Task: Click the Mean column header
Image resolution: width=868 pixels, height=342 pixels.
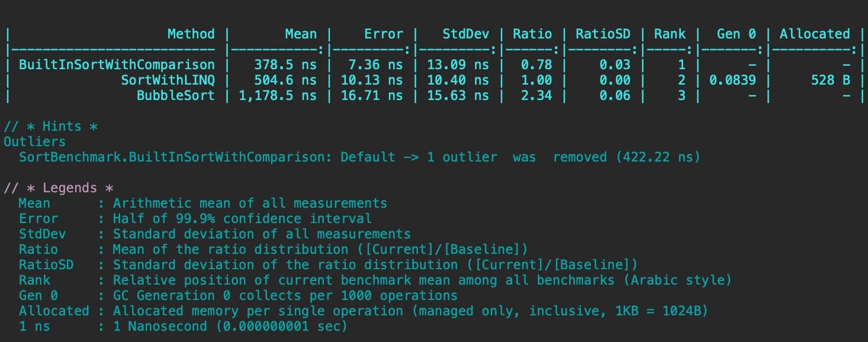Action: coord(301,34)
